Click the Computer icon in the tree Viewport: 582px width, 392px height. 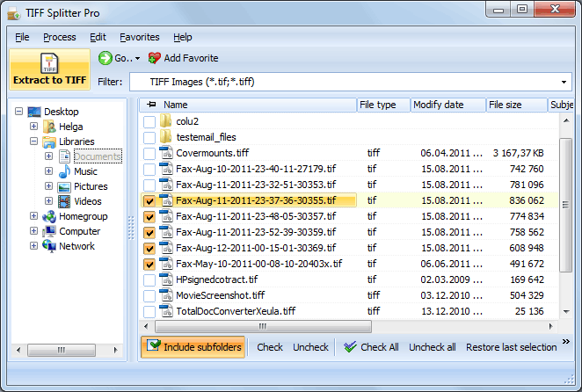tap(49, 231)
